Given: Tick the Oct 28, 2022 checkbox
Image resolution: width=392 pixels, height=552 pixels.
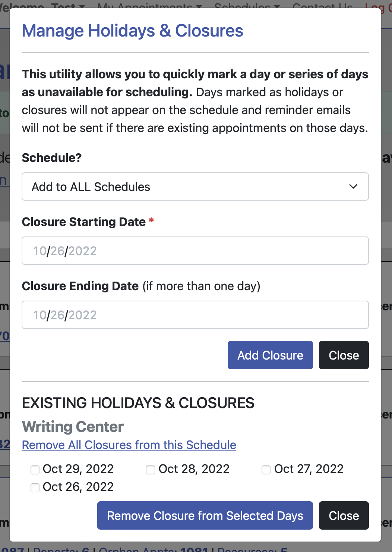Looking at the screenshot, I should point(151,470).
